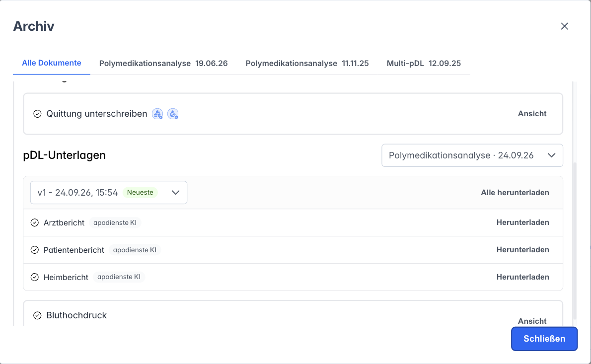Screen dimensions: 591x364
Task: Click Alle herunterladen
Action: pos(515,193)
